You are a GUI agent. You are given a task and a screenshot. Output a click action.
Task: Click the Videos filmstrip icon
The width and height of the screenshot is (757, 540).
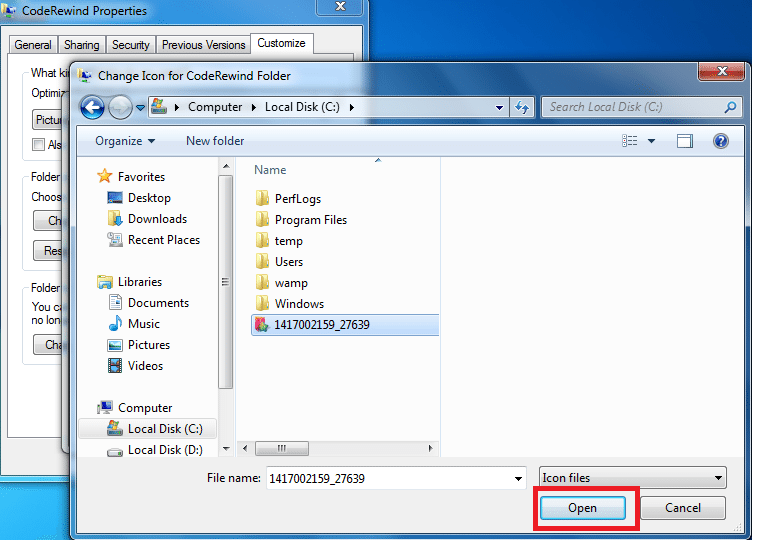[x=114, y=366]
